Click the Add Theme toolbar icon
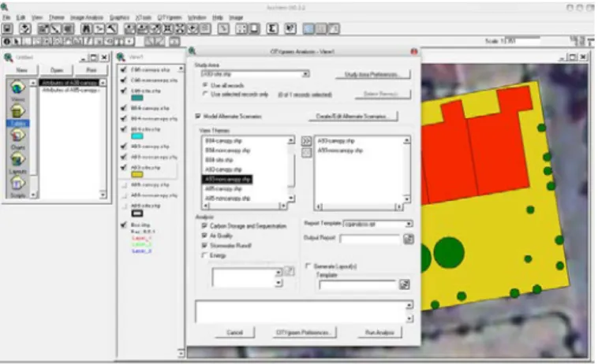 tap(25, 28)
